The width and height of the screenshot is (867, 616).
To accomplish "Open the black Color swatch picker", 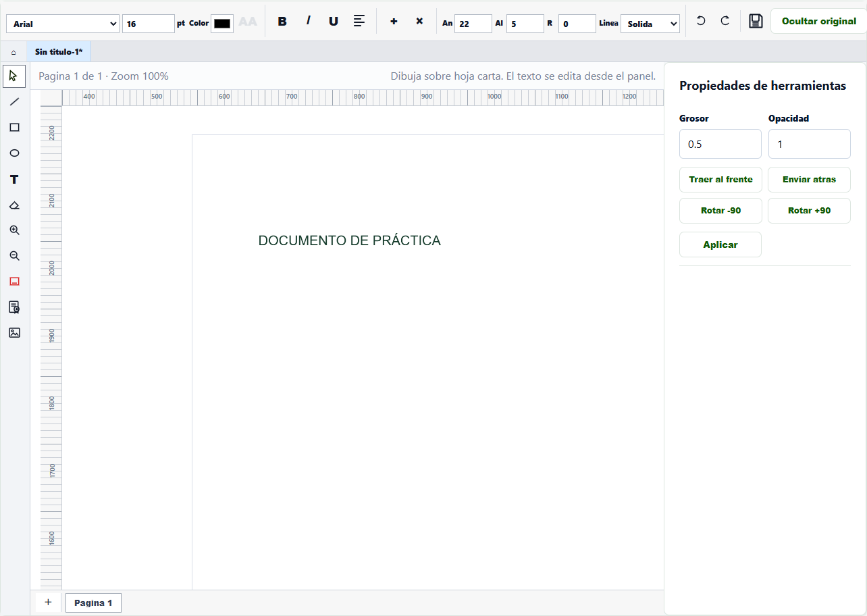I will [x=222, y=24].
